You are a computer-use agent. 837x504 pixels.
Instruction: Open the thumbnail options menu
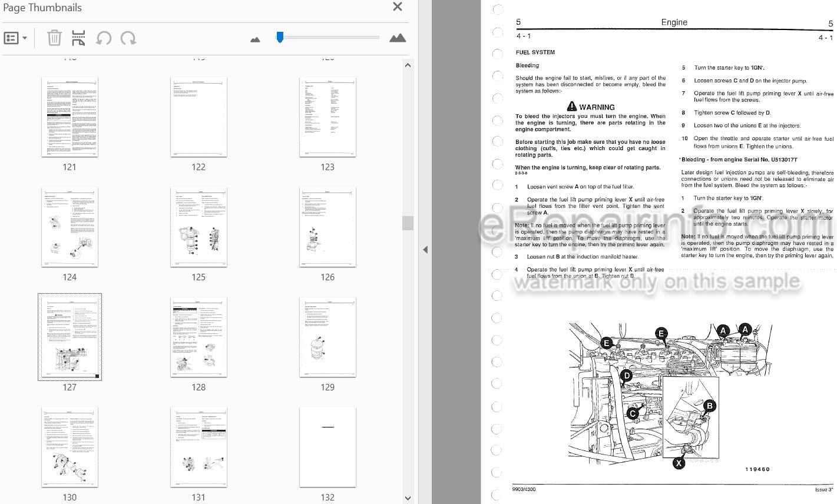(15, 38)
